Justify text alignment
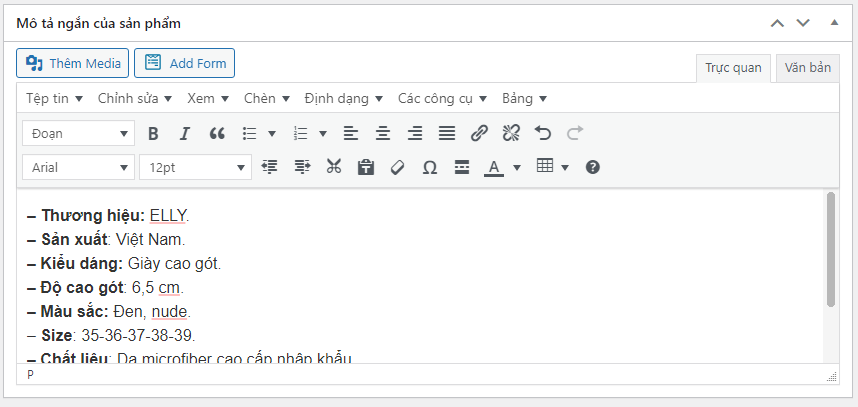 (x=447, y=133)
